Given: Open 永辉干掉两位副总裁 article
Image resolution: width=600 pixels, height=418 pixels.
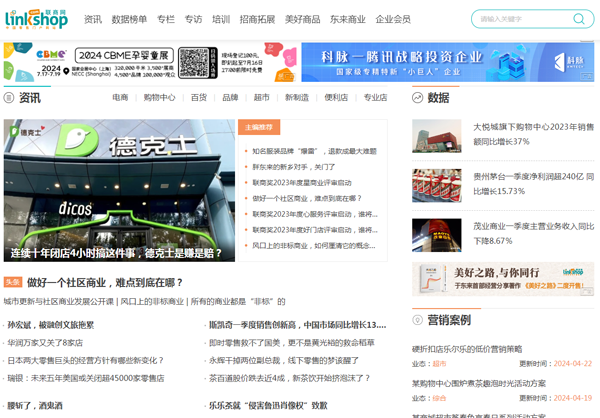Looking at the screenshot, I should [284, 361].
